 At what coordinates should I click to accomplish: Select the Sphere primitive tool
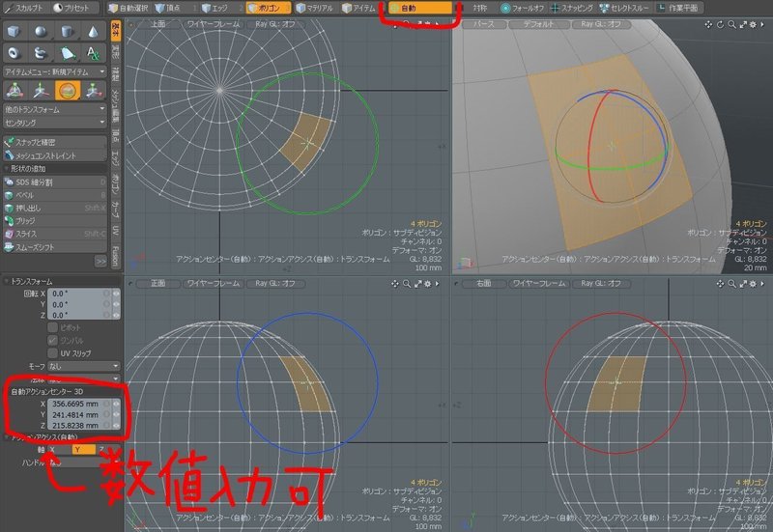[x=41, y=31]
